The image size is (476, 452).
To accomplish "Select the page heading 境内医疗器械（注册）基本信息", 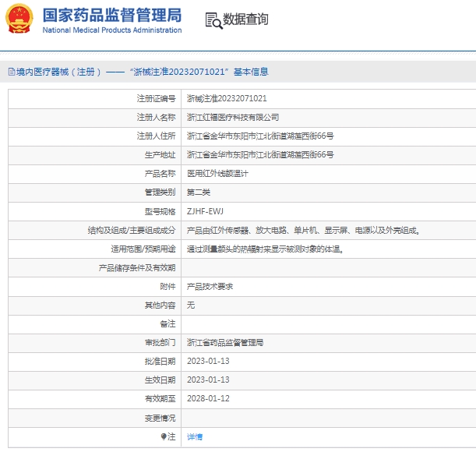I will click(142, 72).
